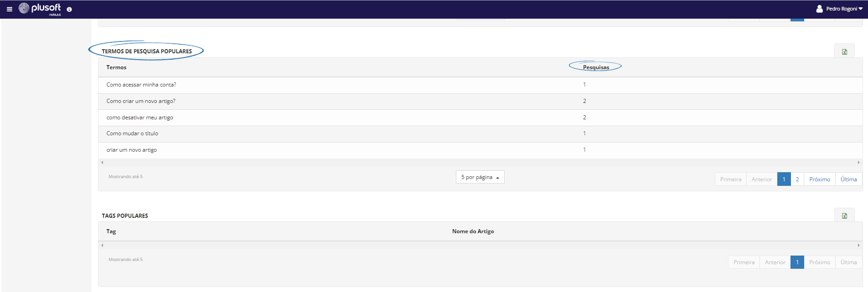The height and width of the screenshot is (292, 868).
Task: Open the hamburger navigation menu
Action: tap(9, 9)
